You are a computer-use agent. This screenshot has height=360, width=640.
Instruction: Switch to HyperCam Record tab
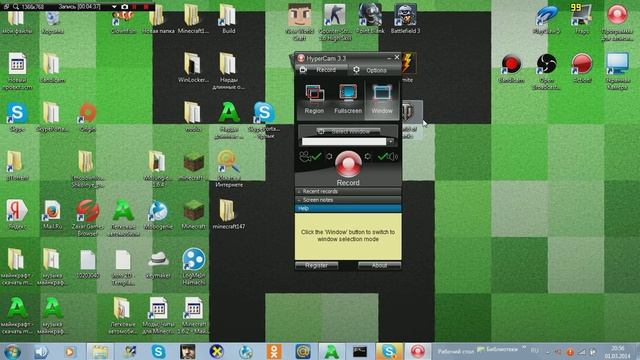pos(321,70)
